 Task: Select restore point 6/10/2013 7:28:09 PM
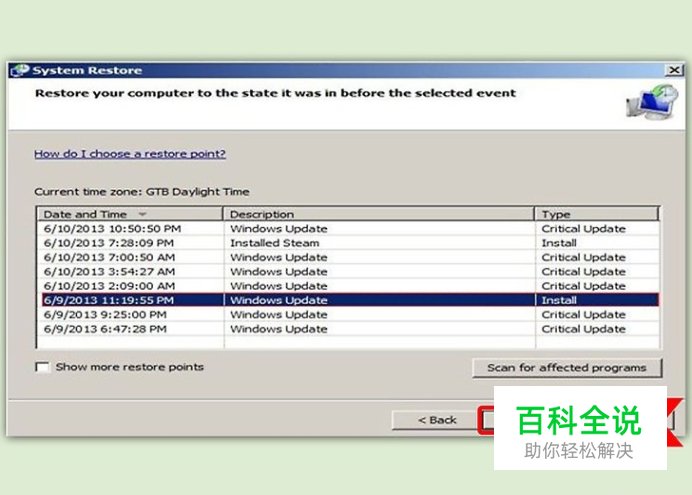pyautogui.click(x=348, y=243)
